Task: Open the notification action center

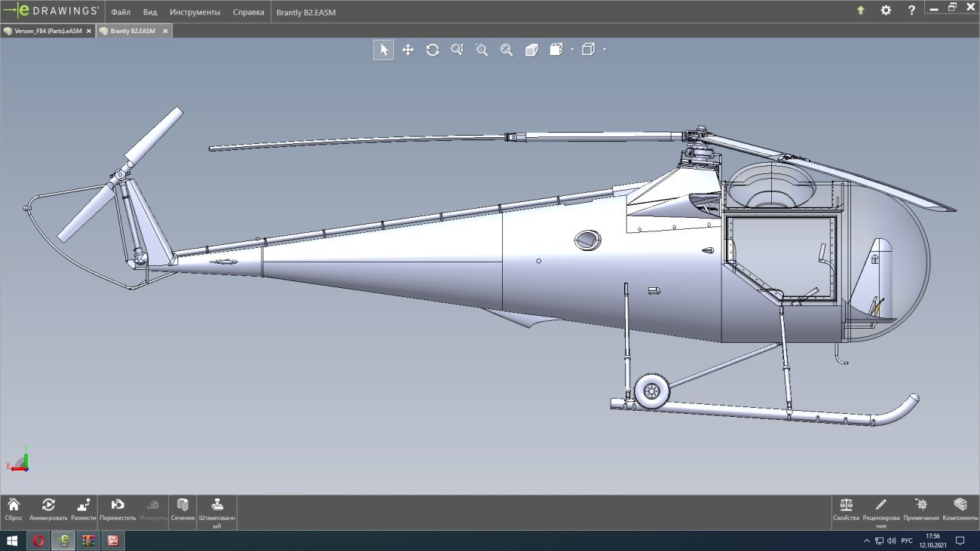Action: (960, 541)
